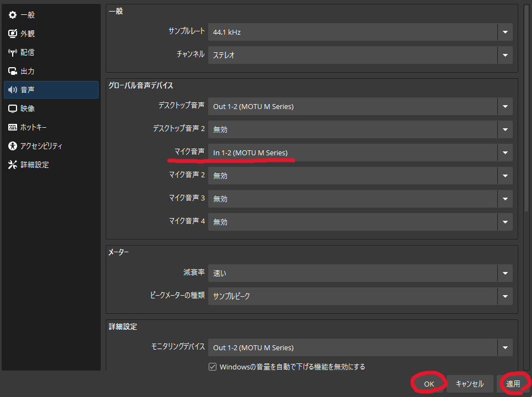Click the キャンセル button
This screenshot has height=397, width=532.
pos(470,384)
